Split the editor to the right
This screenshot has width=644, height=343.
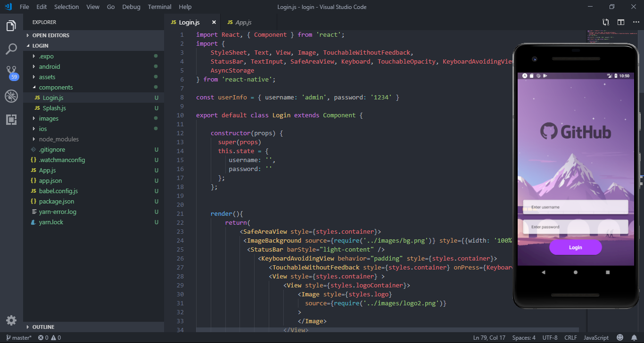coord(621,22)
